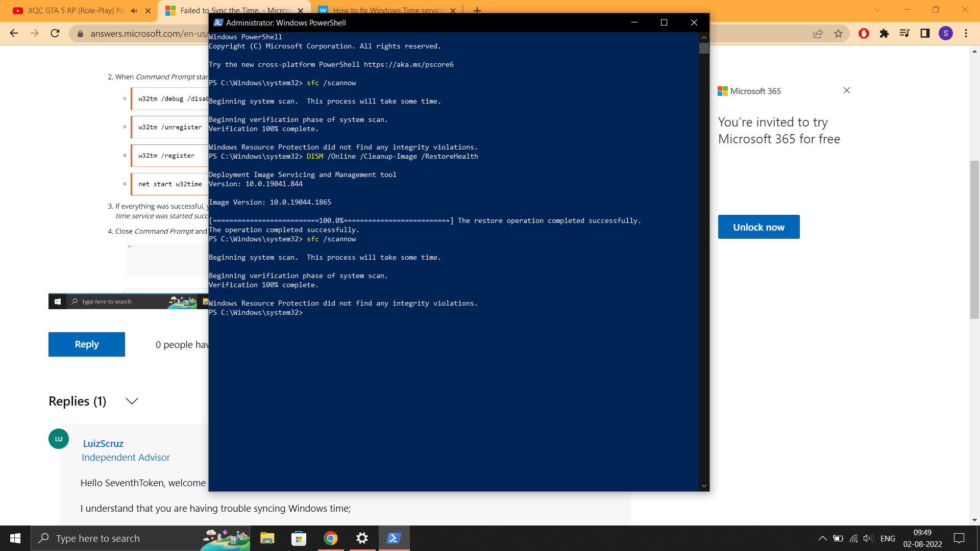Open Chrome tab search dropdown arrow
980x551 pixels.
tap(877, 10)
